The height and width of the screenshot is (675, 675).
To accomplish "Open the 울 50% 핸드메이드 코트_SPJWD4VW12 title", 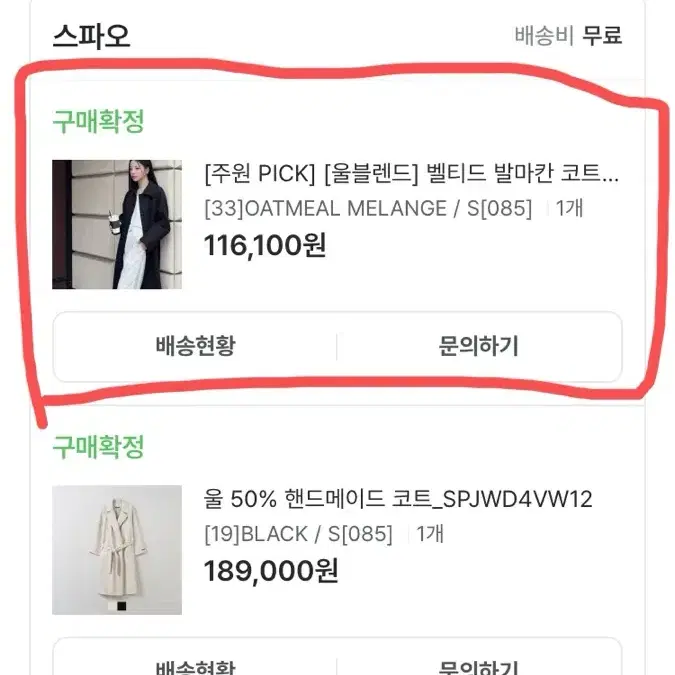I will tap(398, 499).
